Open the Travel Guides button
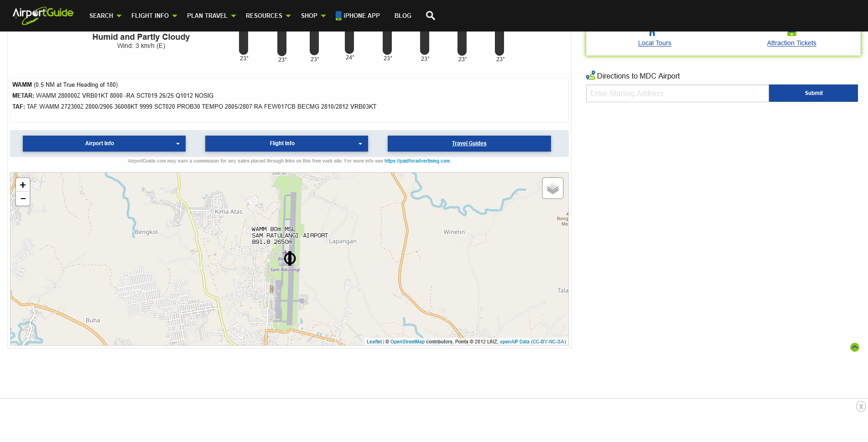868x442 pixels. pyautogui.click(x=469, y=143)
